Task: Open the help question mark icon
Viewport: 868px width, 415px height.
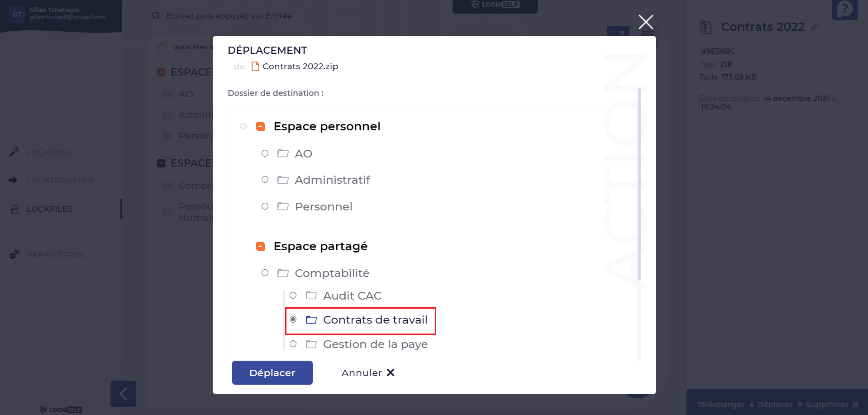Action: tap(844, 9)
